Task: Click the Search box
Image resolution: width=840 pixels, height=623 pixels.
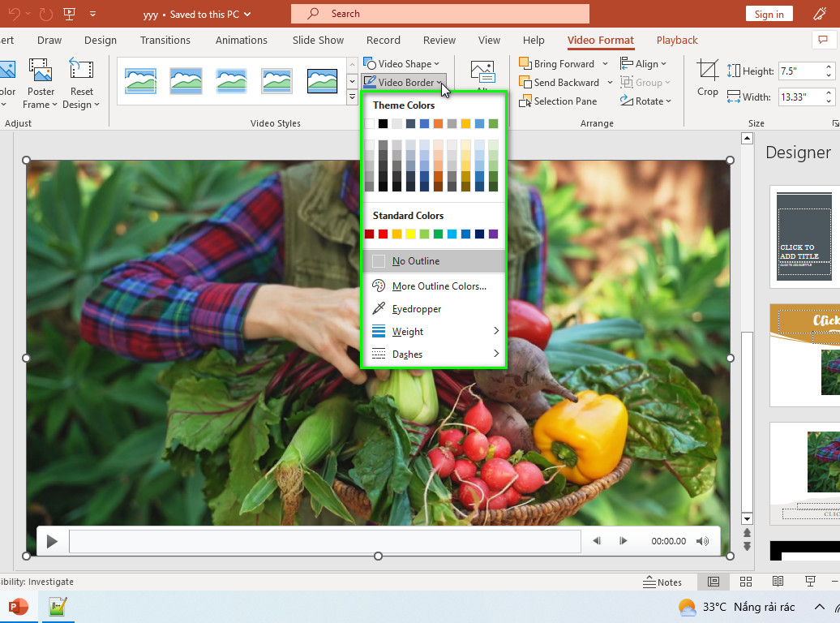Action: point(439,14)
